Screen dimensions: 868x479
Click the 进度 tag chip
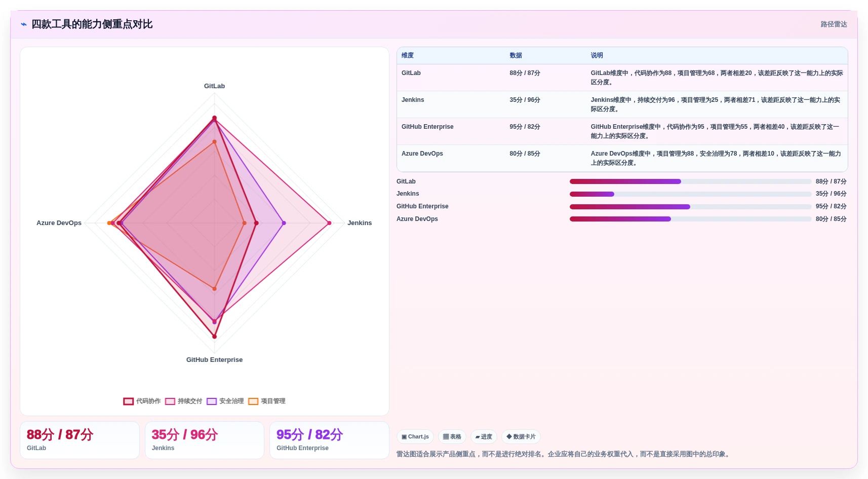coord(484,437)
